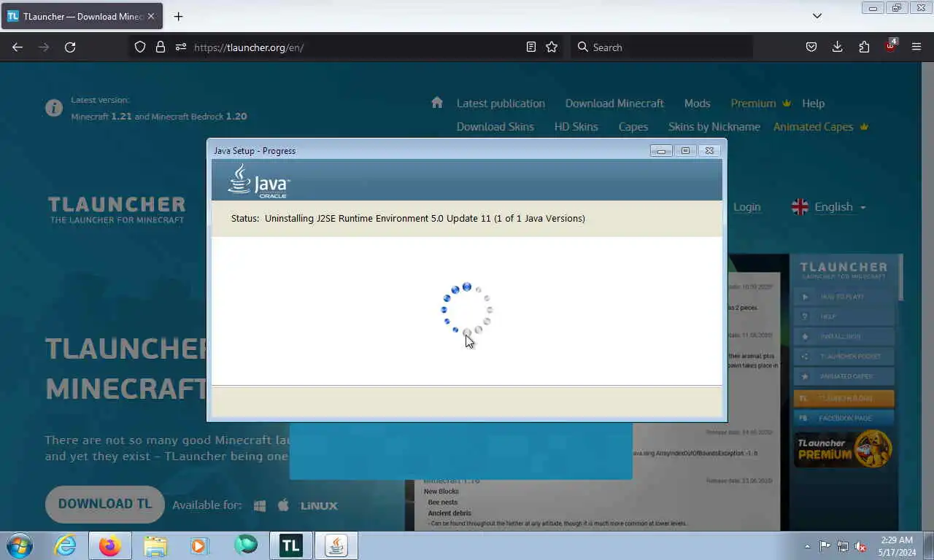
Task: Click the network tray icon
Action: (843, 546)
